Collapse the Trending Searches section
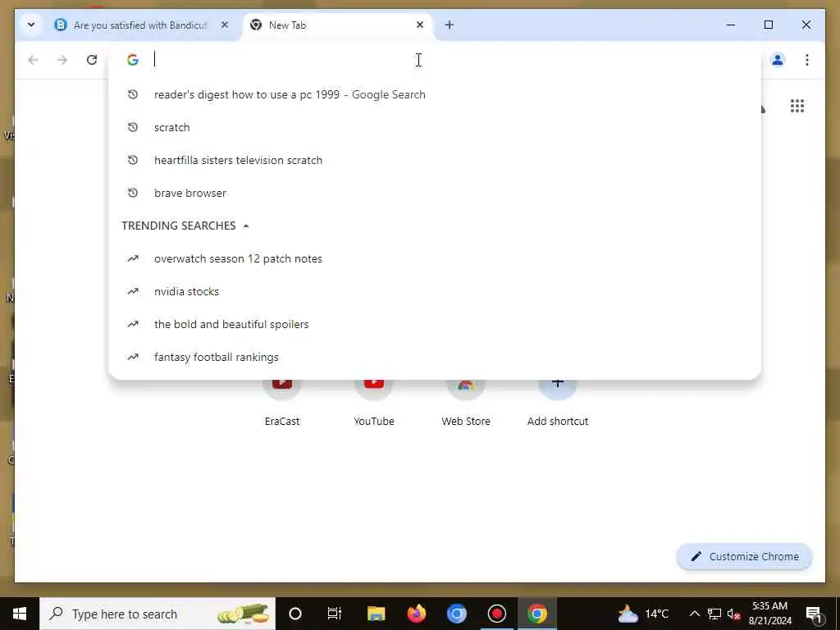 point(246,226)
